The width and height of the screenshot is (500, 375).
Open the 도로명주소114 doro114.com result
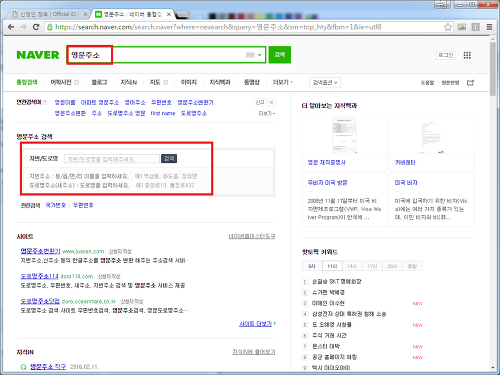pyautogui.click(x=39, y=276)
